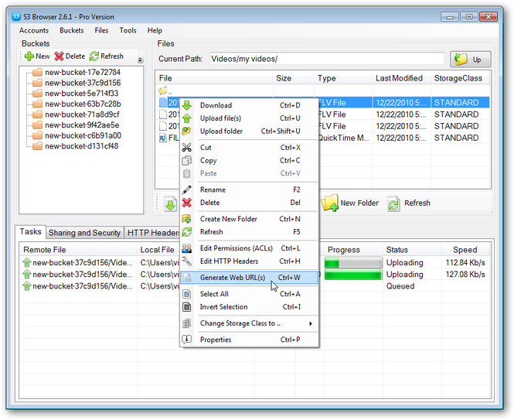Click the progress bar of the first upload
Image resolution: width=514 pixels, height=420 pixels.
click(x=352, y=263)
